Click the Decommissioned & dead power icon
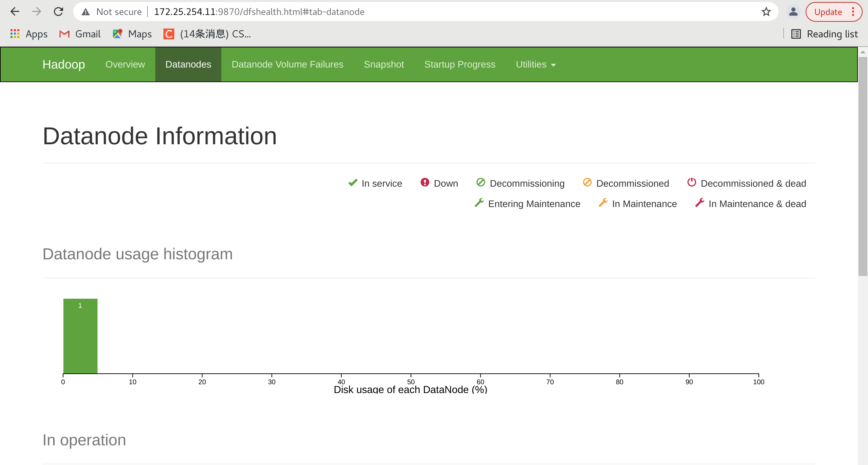The image size is (868, 465). [691, 183]
